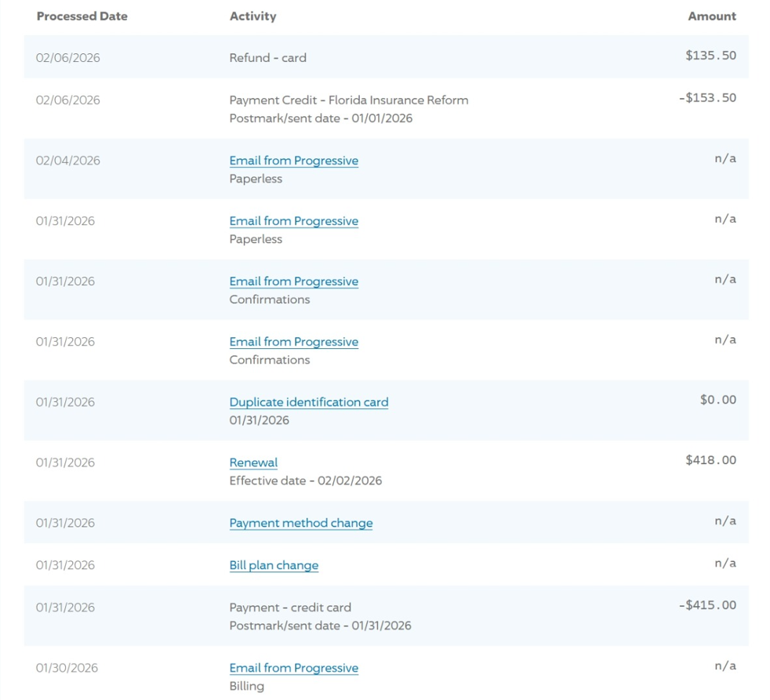Screen dimensions: 770x700
Task: Click the -$153.50 payment credit amount
Action: click(x=707, y=98)
